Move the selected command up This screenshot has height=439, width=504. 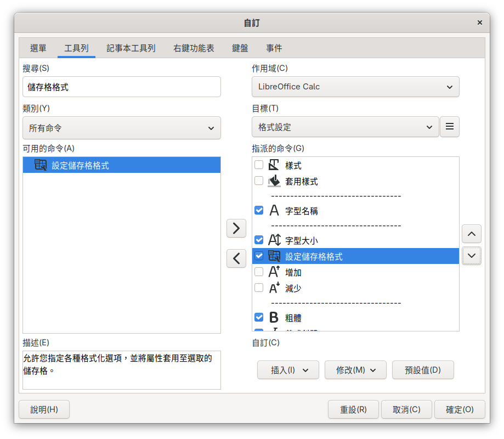[472, 234]
